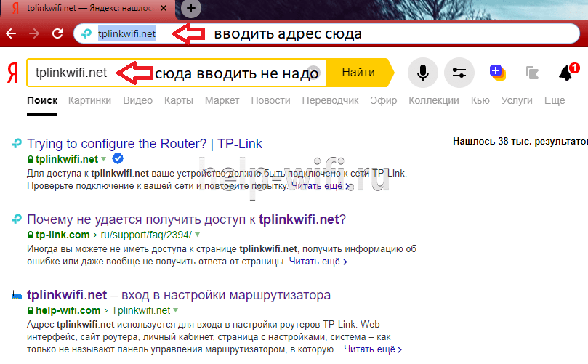
Task: Expand the dropdown arrow after Tplinkwifi.net breadcrumb
Action: (175, 310)
